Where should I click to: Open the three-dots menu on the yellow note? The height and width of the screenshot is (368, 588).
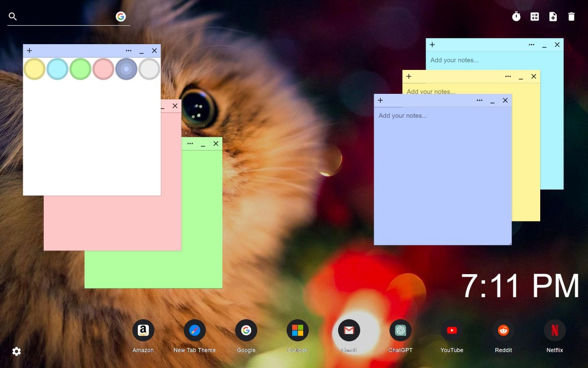coord(508,76)
